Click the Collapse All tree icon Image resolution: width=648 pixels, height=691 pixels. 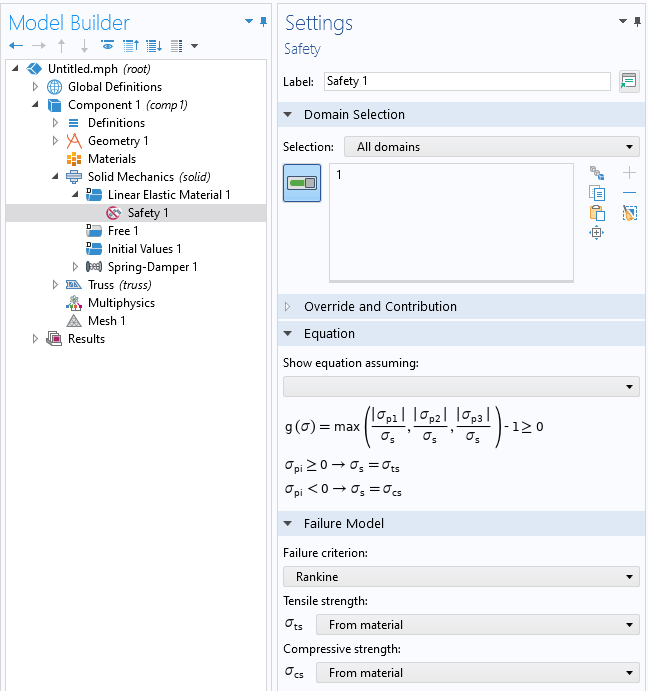click(130, 45)
